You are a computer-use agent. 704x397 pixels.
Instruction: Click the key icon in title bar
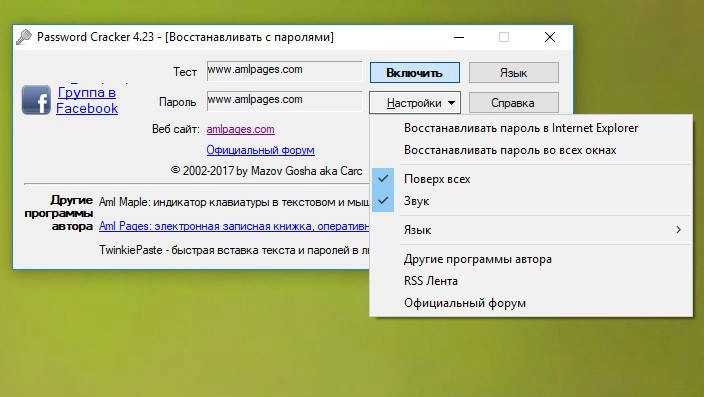(24, 37)
